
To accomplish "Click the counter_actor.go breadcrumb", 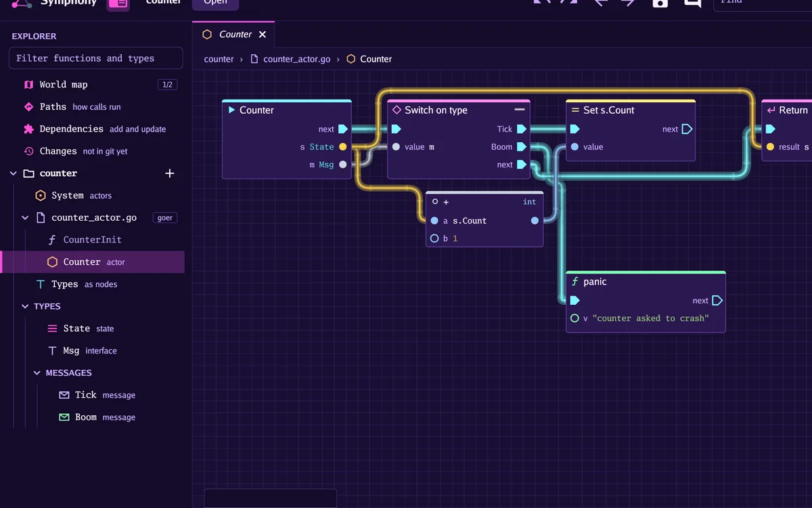I will coord(297,59).
